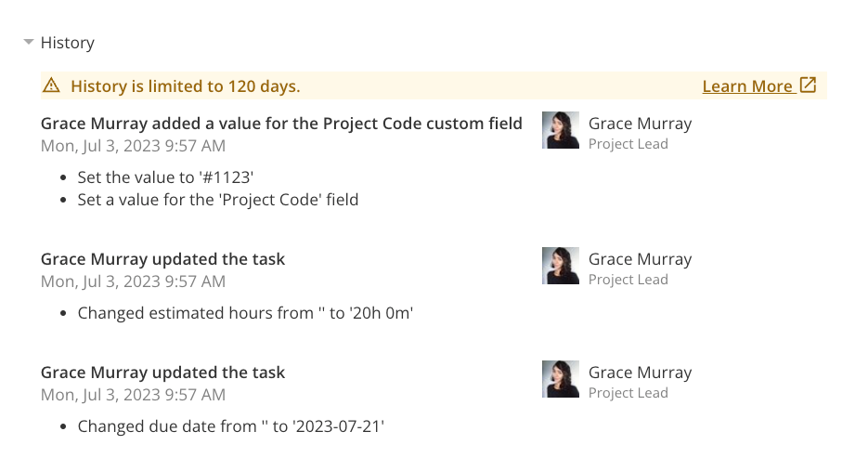This screenshot has width=868, height=471.
Task: Collapse the History section triangle
Action: point(29,42)
